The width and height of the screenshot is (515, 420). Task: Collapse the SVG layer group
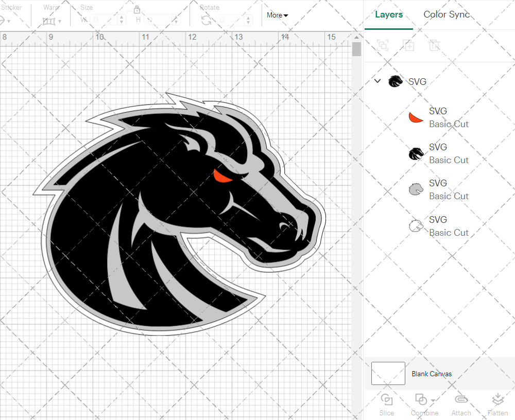coord(377,81)
